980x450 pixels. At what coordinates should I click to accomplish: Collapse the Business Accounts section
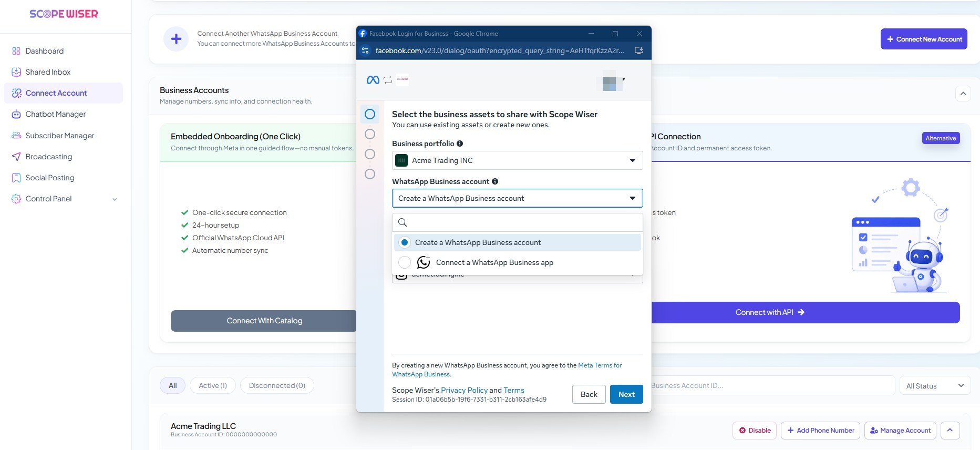click(x=963, y=94)
